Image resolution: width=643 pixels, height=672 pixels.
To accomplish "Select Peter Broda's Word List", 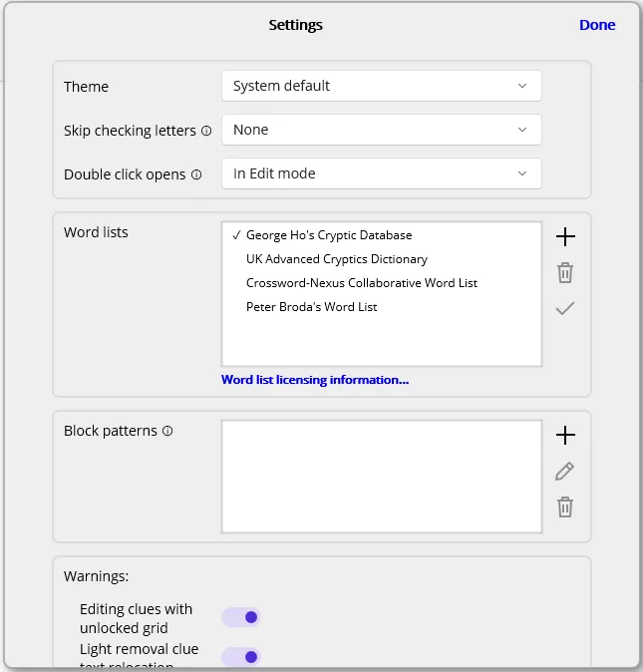I will pyautogui.click(x=381, y=307).
